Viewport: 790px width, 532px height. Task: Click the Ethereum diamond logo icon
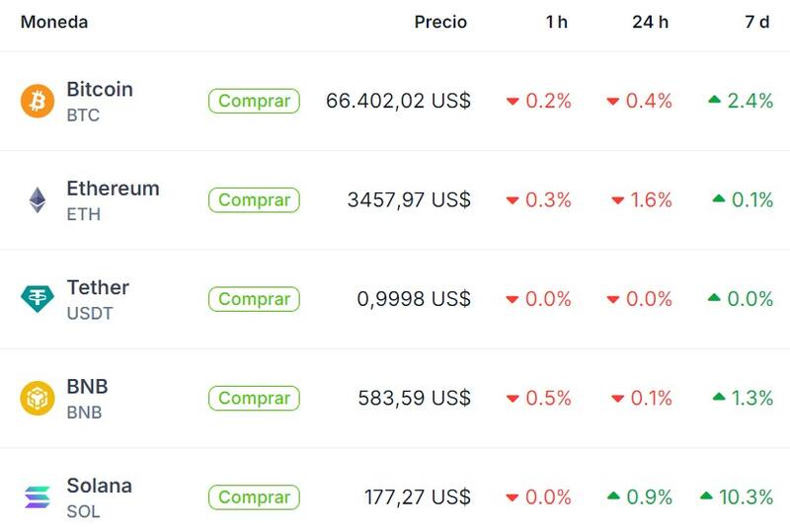38,200
